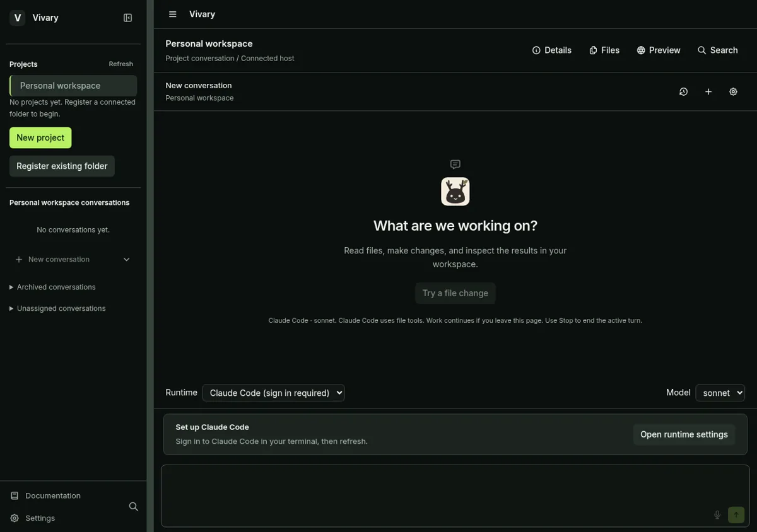Click 'No conversations yet.' text
The height and width of the screenshot is (532, 757).
click(73, 230)
